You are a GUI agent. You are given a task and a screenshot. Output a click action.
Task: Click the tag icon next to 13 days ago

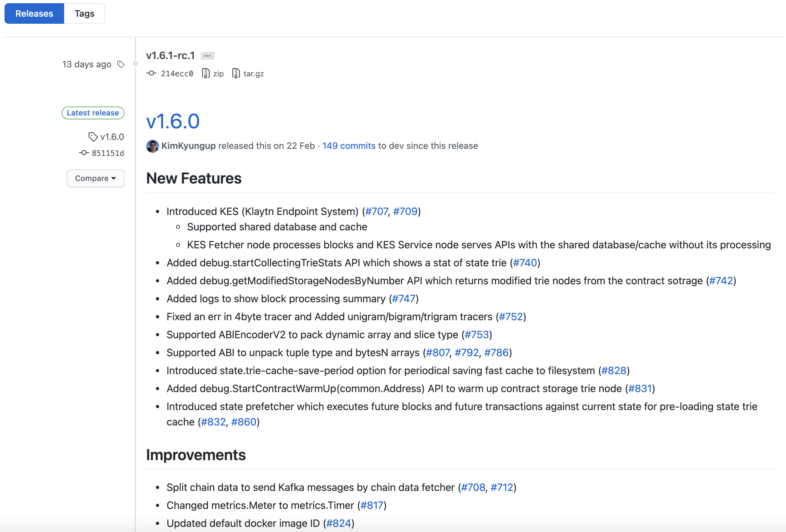[121, 64]
